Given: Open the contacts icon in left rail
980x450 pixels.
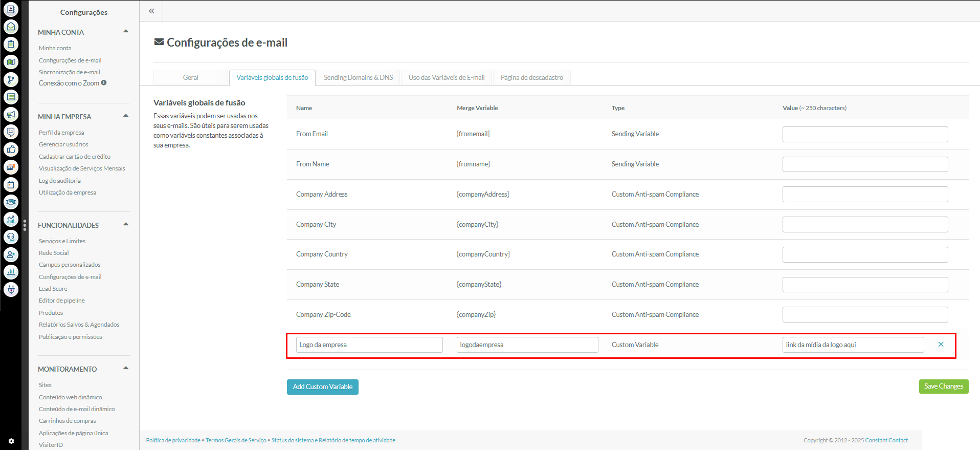Looking at the screenshot, I should (11, 9).
